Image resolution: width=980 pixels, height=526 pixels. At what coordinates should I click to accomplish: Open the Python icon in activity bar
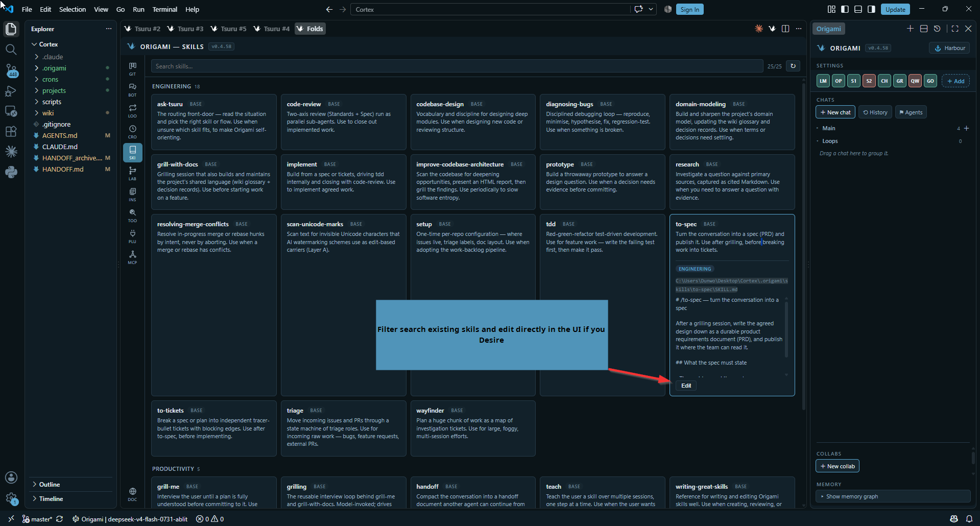coord(11,172)
